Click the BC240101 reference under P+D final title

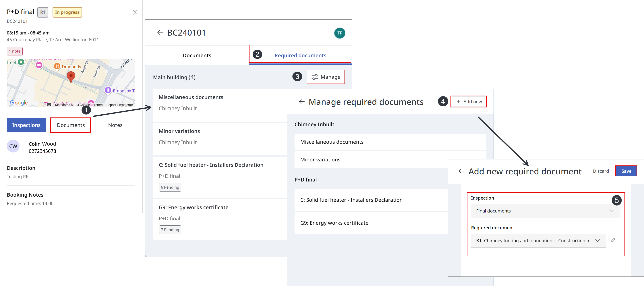(x=17, y=21)
